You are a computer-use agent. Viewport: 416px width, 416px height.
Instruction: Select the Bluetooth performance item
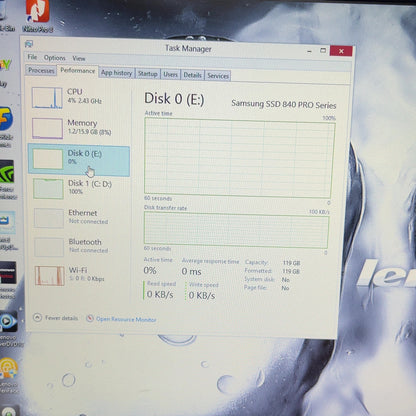click(x=79, y=247)
